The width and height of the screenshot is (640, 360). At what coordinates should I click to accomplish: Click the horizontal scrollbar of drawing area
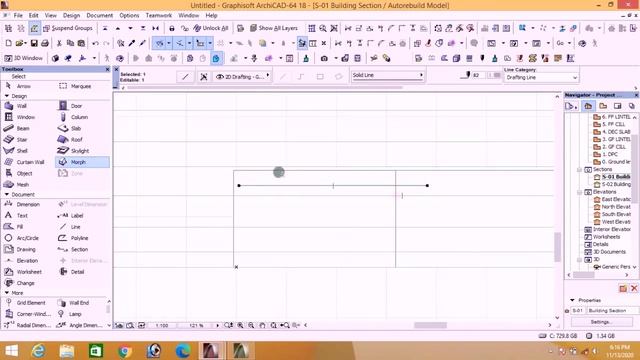[430, 325]
